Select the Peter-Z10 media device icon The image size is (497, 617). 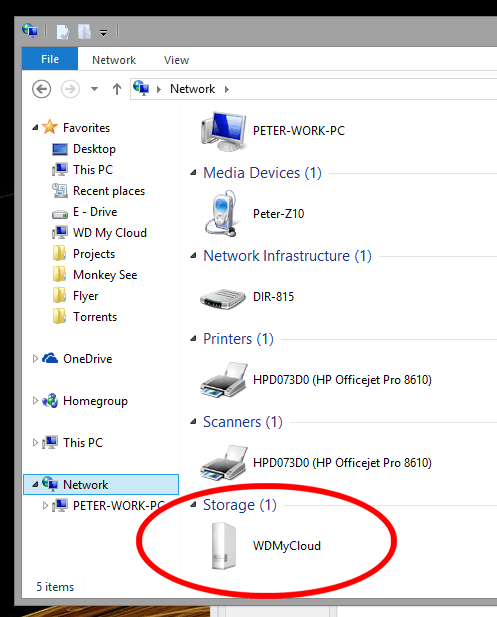tap(221, 214)
